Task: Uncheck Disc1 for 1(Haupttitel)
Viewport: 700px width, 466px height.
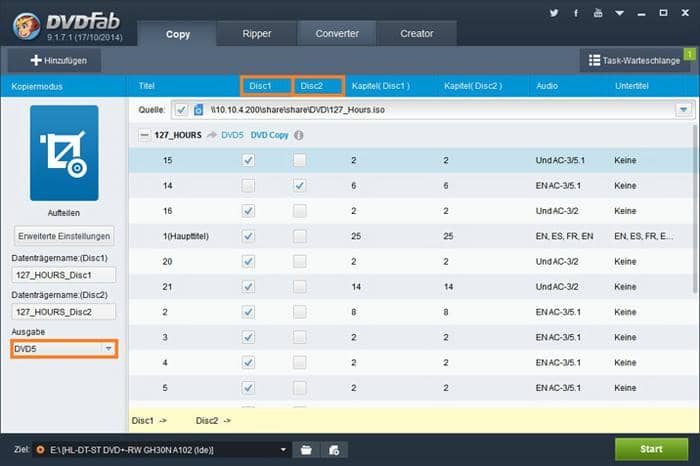Action: pos(248,236)
